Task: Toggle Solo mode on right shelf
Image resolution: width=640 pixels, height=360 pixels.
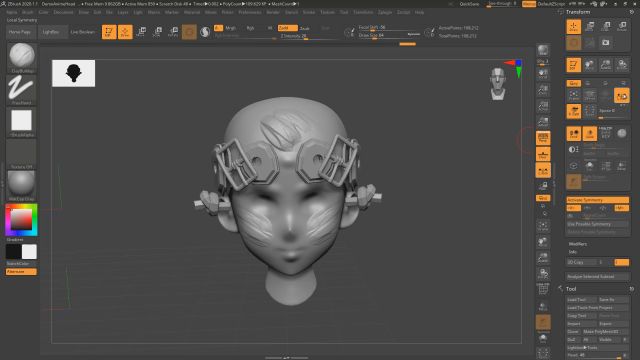Action: click(x=543, y=338)
